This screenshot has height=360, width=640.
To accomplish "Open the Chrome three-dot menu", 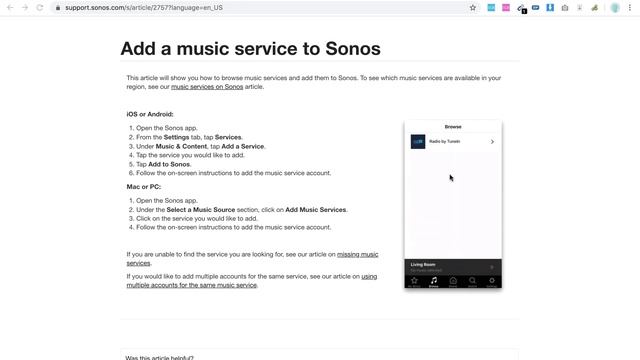I will (x=630, y=8).
